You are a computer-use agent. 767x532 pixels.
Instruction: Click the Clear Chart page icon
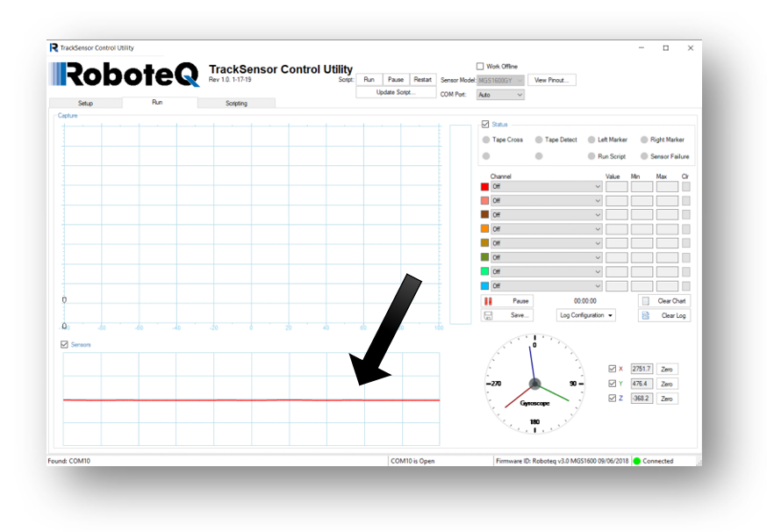645,301
